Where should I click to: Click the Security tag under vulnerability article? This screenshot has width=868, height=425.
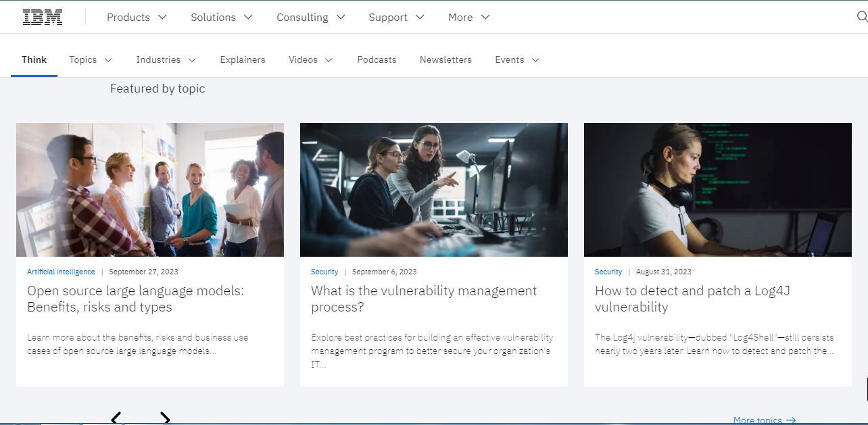[324, 272]
